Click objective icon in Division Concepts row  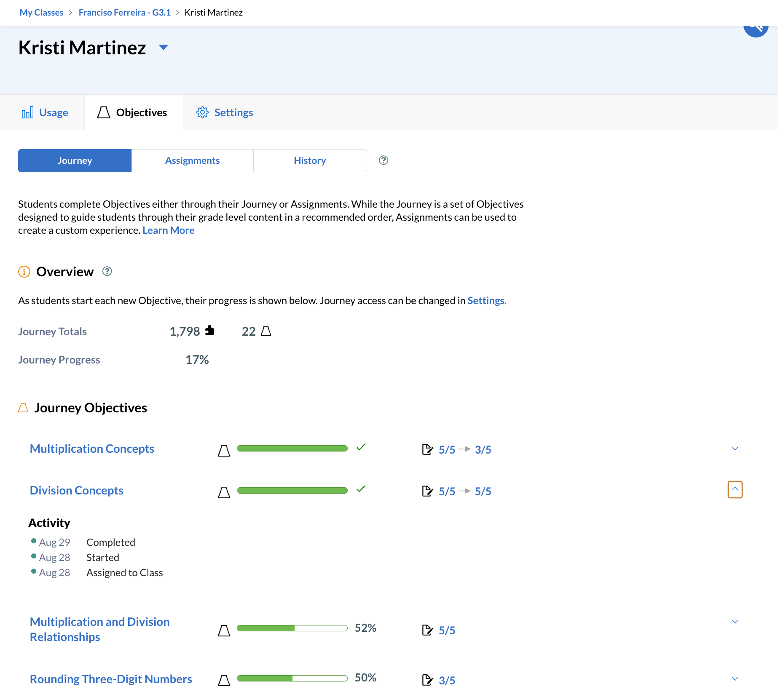point(224,492)
